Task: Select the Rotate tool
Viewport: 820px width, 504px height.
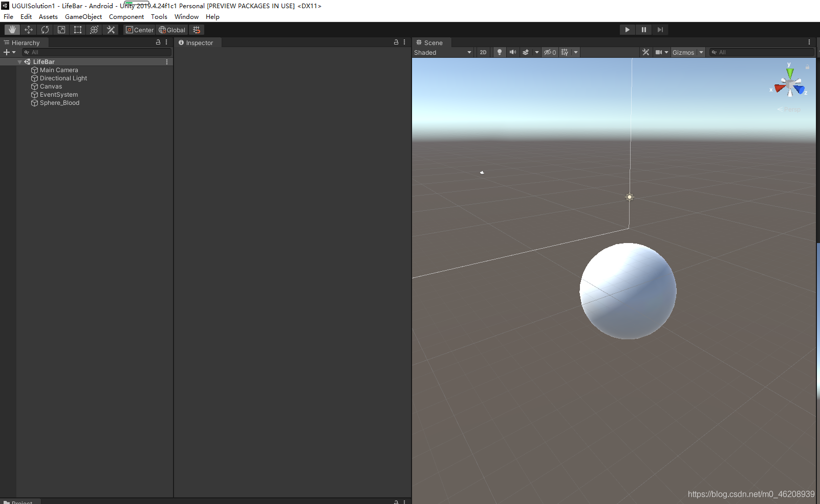Action: 45,30
